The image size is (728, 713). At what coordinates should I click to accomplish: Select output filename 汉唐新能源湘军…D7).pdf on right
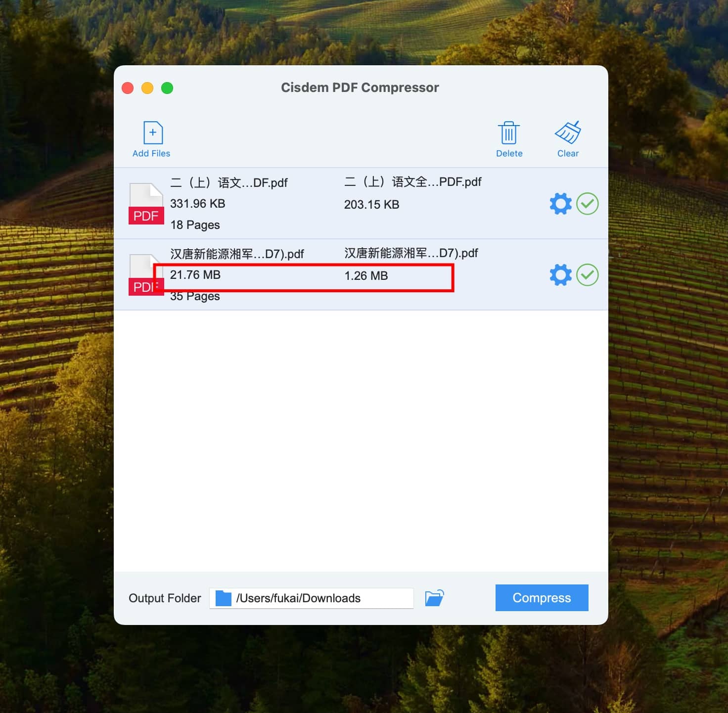coord(411,253)
